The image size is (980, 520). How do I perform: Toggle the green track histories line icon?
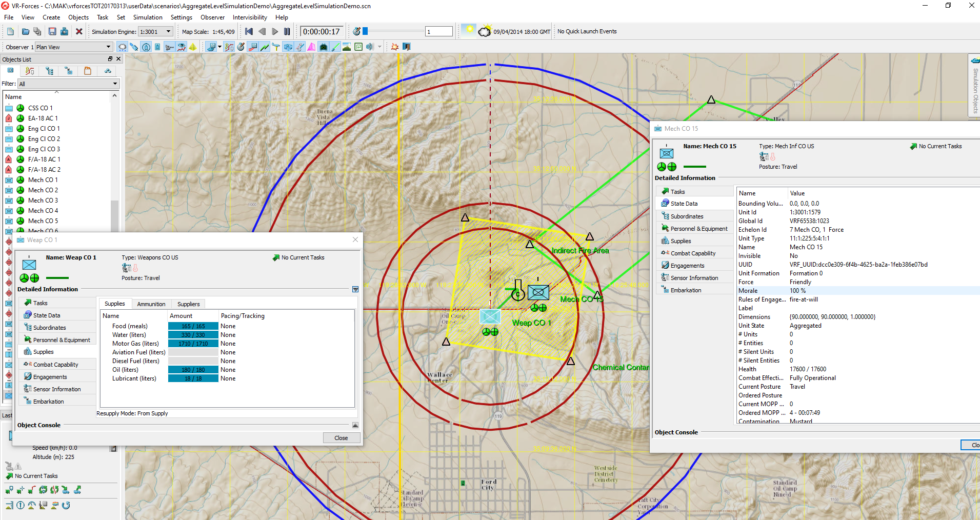pyautogui.click(x=265, y=47)
